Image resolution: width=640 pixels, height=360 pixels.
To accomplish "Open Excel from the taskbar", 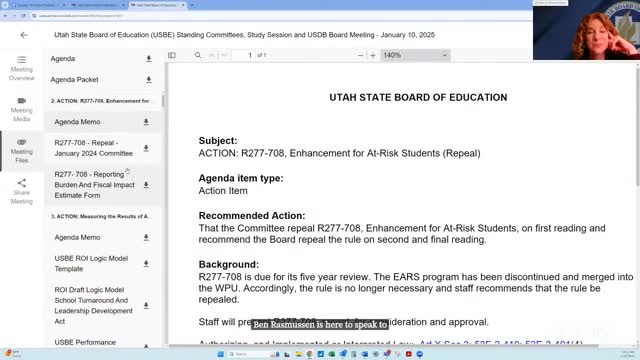I will point(331,354).
